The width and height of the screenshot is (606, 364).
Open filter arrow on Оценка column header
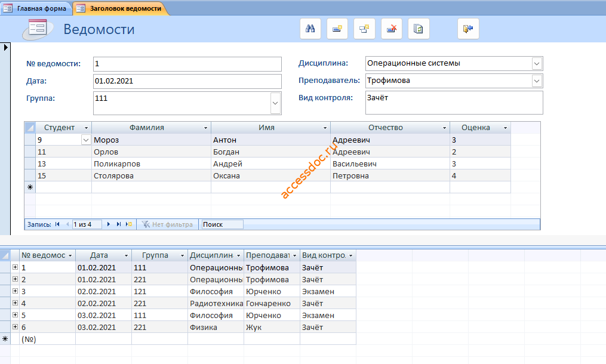(x=505, y=128)
